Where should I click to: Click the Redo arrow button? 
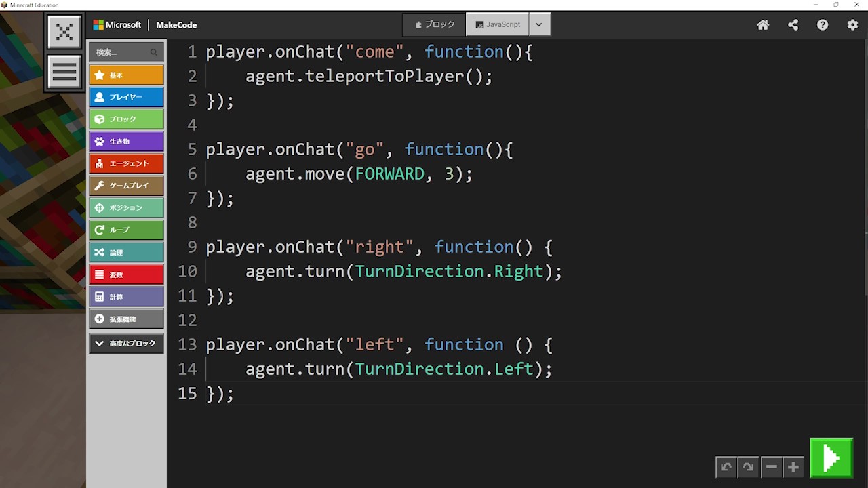[748, 467]
